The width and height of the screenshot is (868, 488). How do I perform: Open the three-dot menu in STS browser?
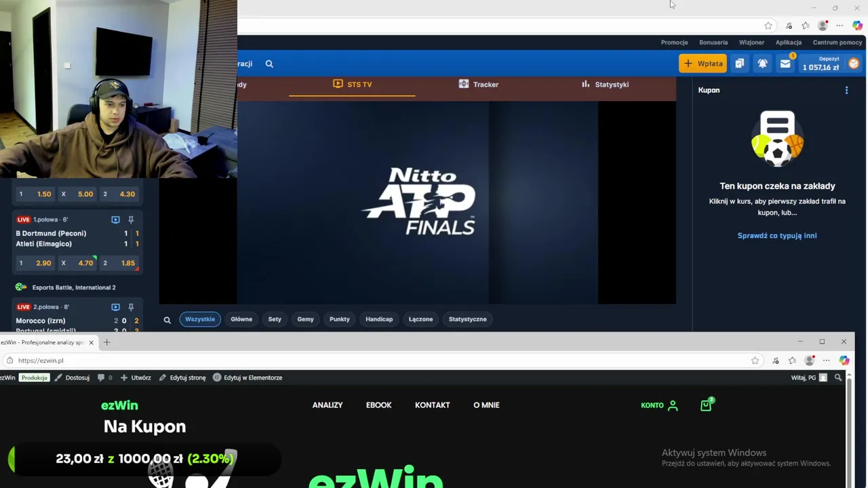point(840,26)
